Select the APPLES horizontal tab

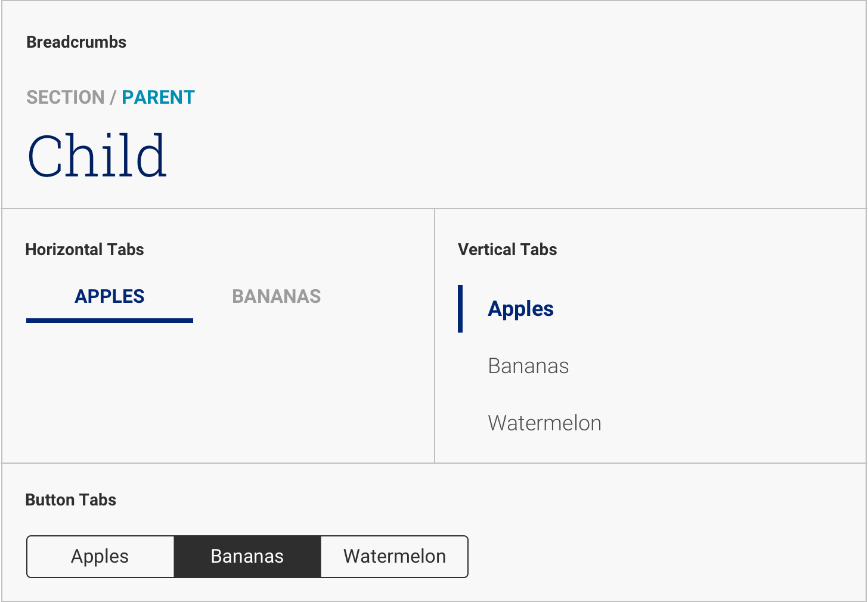[x=110, y=296]
